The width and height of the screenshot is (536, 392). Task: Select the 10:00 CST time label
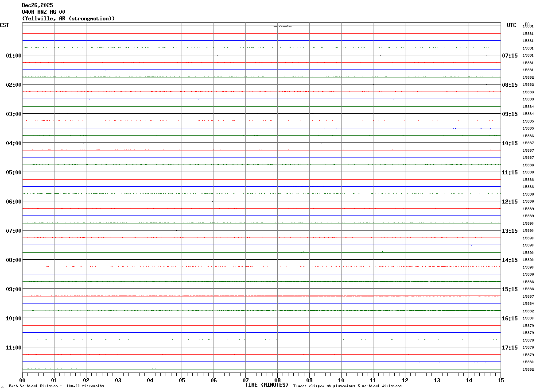pos(14,319)
